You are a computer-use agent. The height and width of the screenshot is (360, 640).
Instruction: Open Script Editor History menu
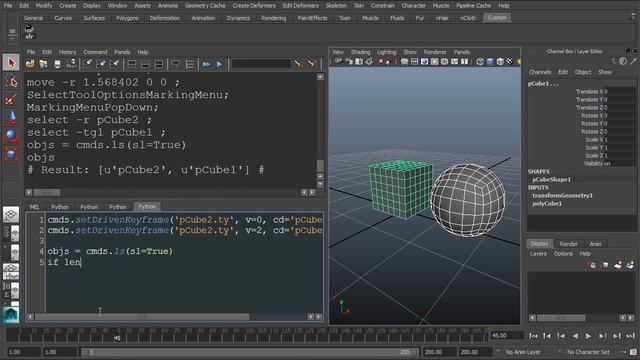pos(67,52)
